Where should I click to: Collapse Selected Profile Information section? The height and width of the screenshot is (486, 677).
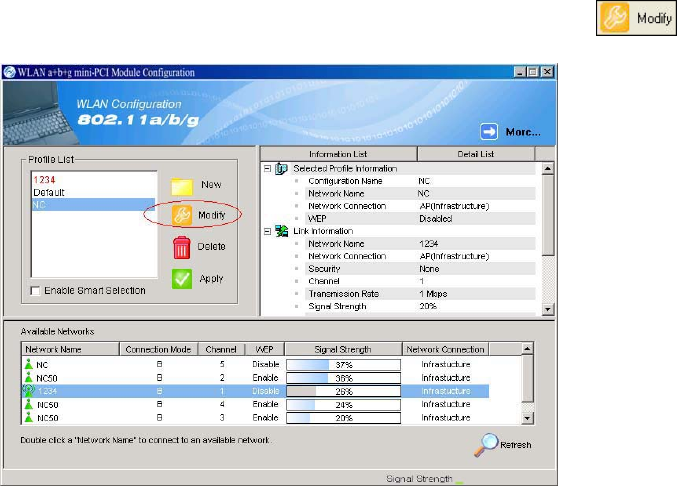[x=267, y=169]
